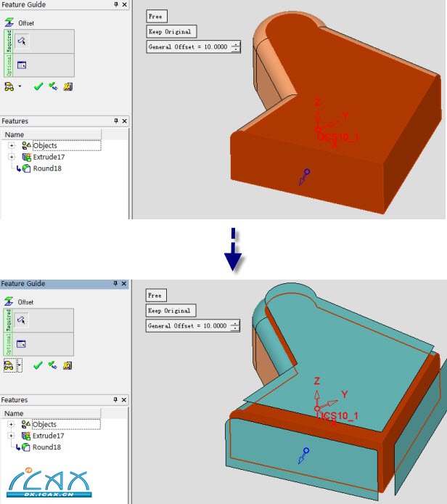Confirm with green OK checkmark in top Feature Guide
The image size is (447, 504).
[x=38, y=87]
